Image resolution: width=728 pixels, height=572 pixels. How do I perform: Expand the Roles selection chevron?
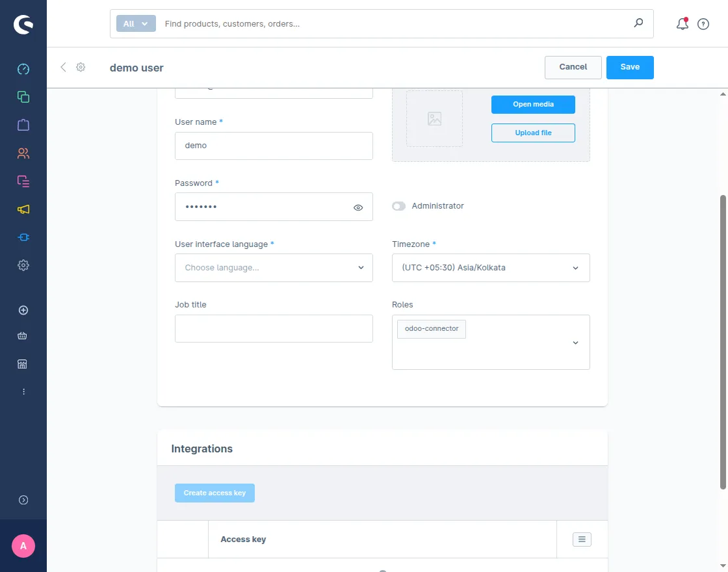(x=575, y=343)
